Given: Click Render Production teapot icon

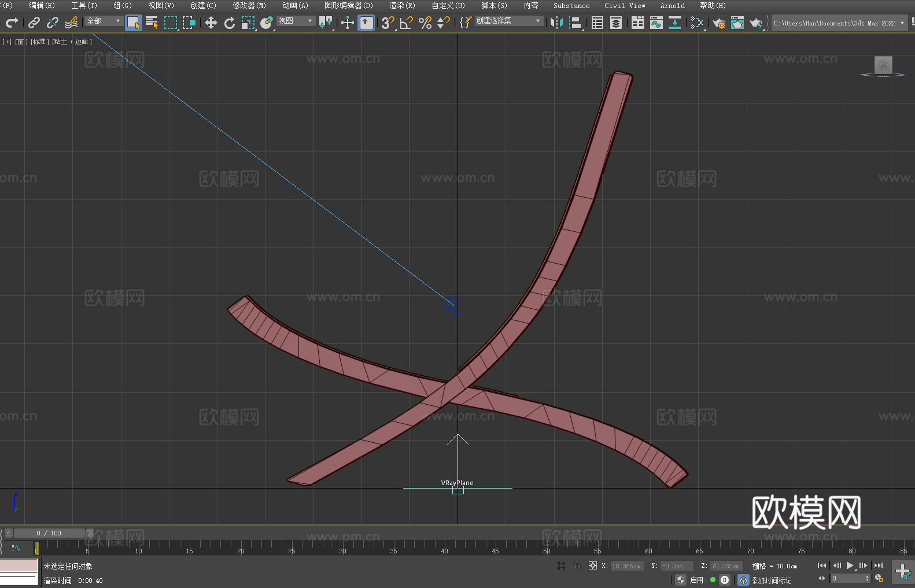Looking at the screenshot, I should [x=756, y=23].
